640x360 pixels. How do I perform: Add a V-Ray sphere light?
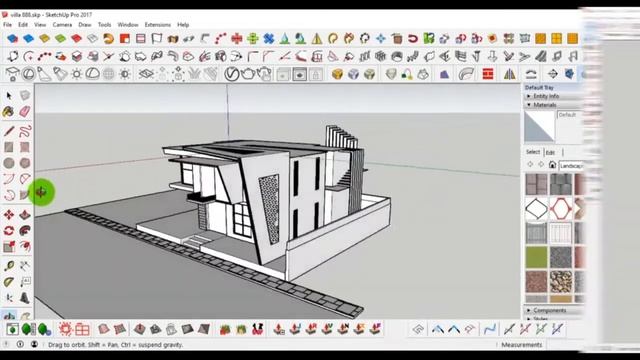[28, 74]
